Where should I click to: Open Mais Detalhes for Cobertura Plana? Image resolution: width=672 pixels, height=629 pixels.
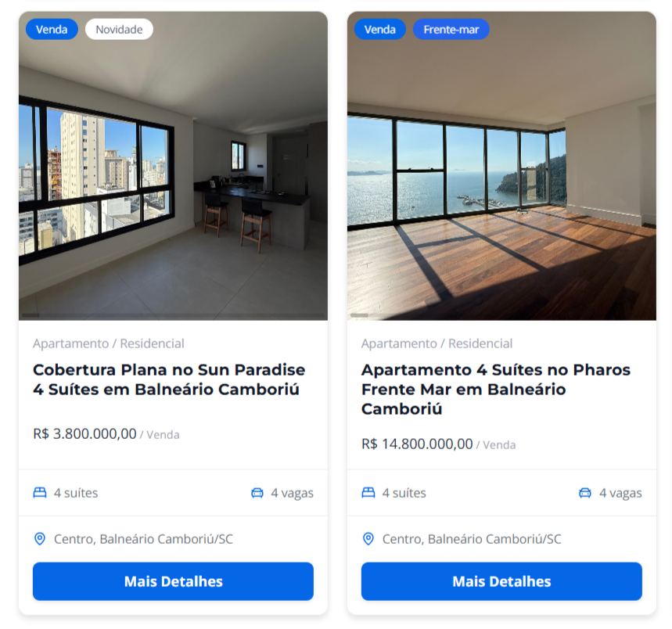pyautogui.click(x=173, y=581)
